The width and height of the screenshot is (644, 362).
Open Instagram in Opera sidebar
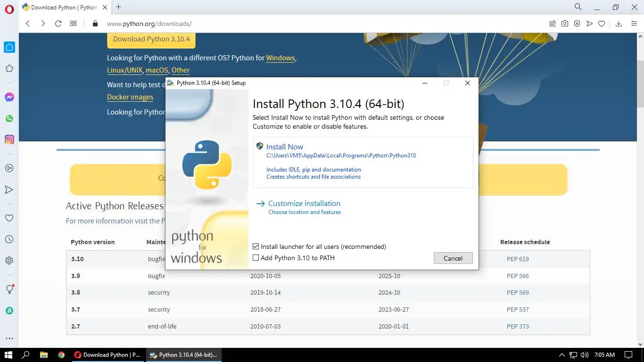pyautogui.click(x=9, y=140)
